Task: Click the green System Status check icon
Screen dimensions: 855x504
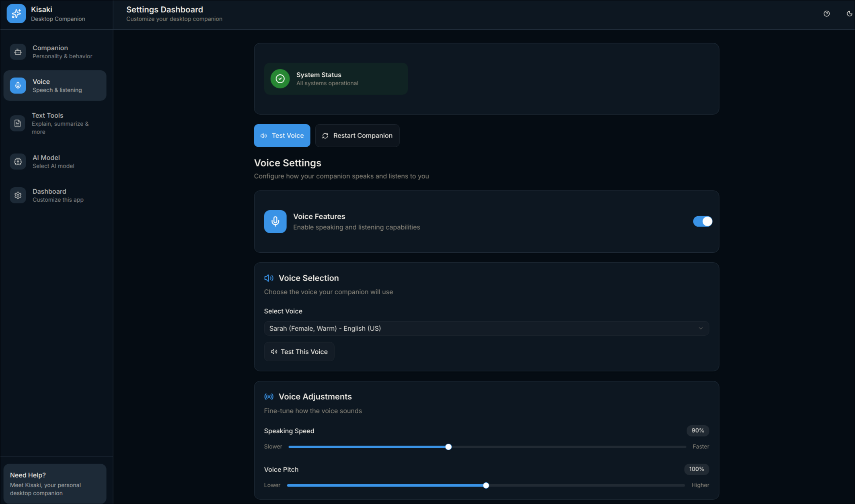Action: 280,79
